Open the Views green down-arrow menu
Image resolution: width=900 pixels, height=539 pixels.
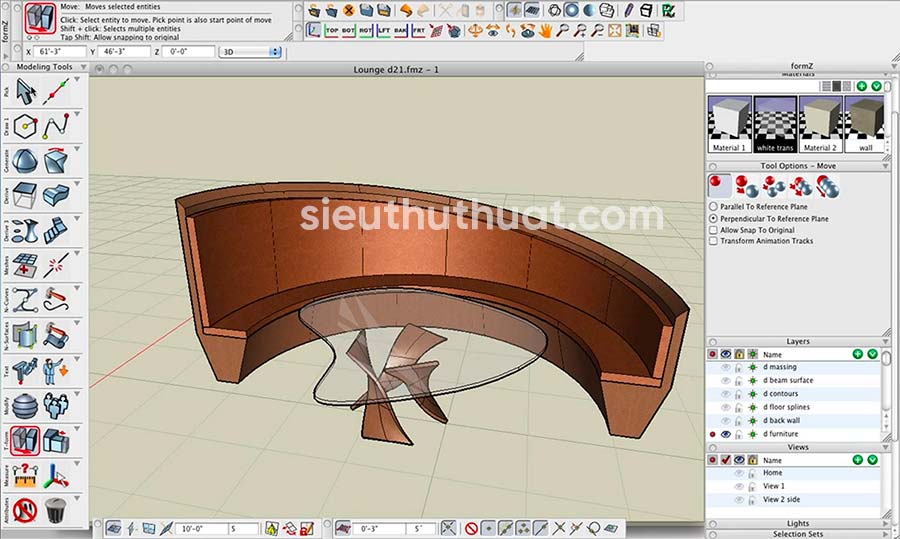click(872, 460)
